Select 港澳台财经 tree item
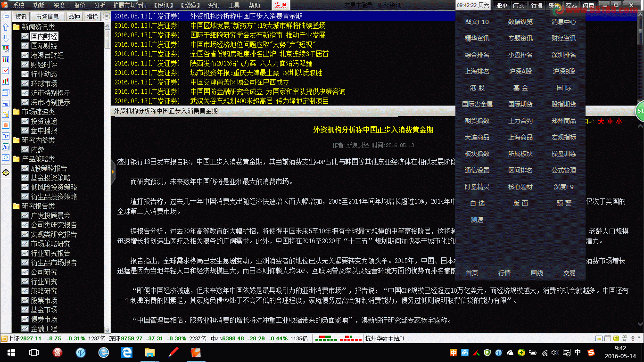The height and width of the screenshot is (362, 644). point(47,55)
